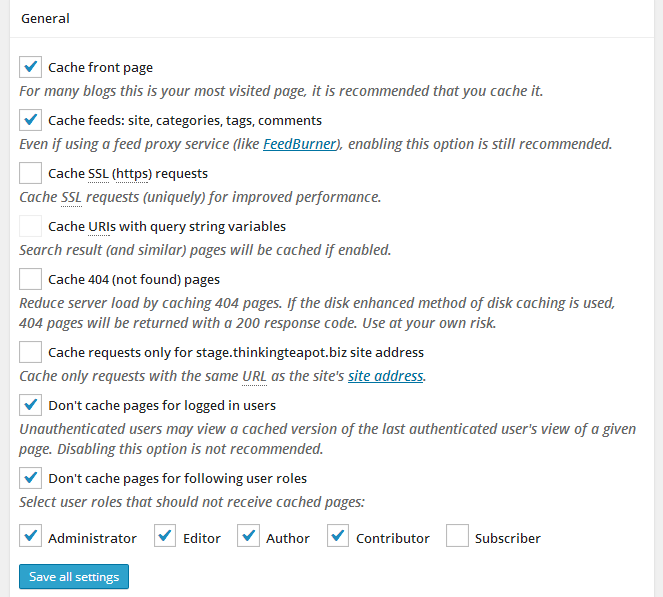
Task: Follow the site address link
Action: tap(385, 376)
